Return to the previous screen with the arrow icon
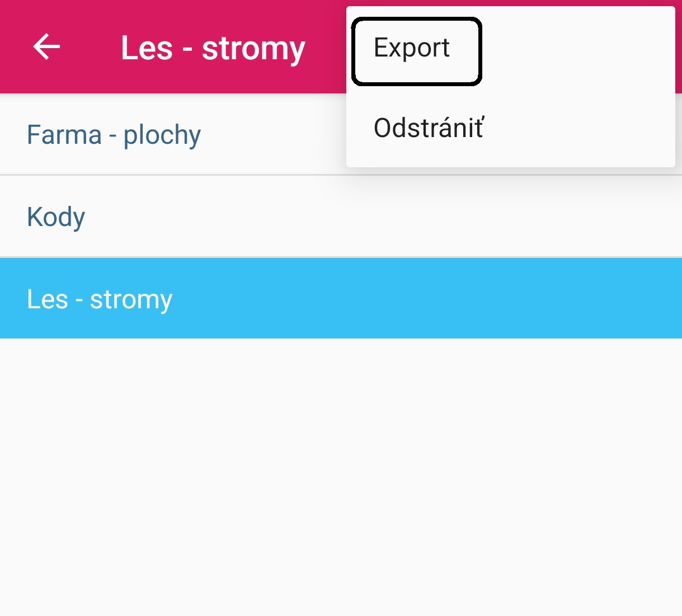Viewport: 682px width, 616px height. point(46,46)
